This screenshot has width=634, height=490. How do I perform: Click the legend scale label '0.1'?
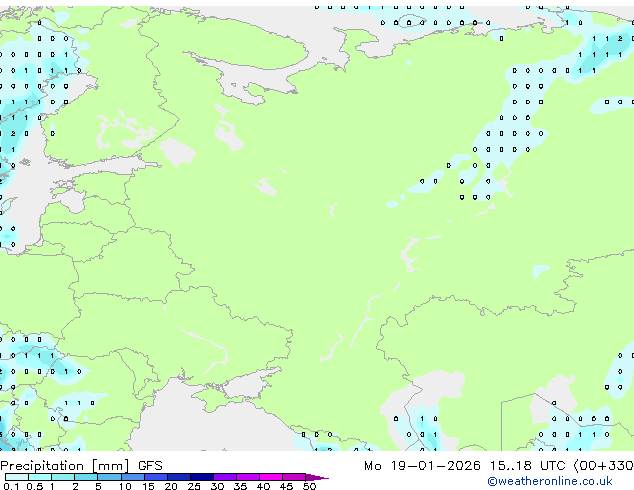click(x=12, y=486)
